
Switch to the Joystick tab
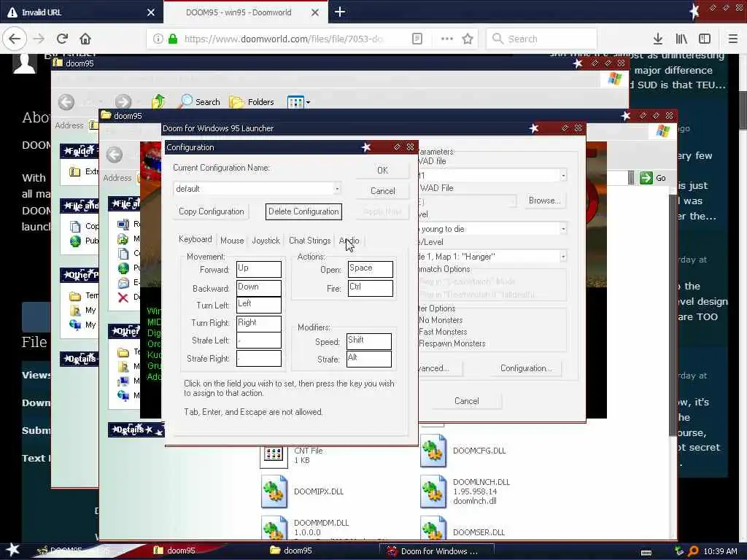click(266, 241)
